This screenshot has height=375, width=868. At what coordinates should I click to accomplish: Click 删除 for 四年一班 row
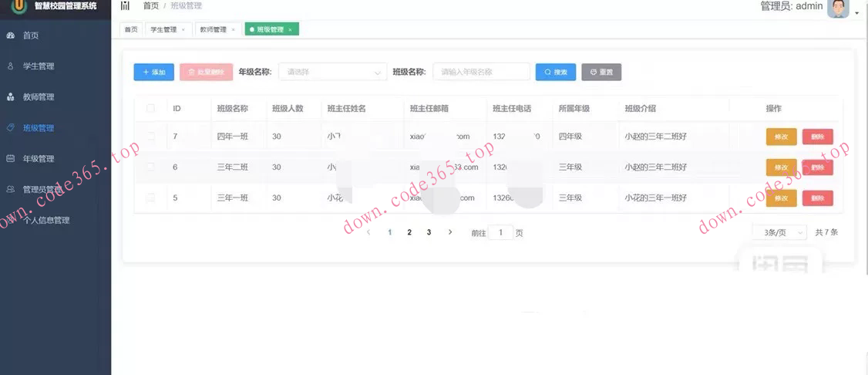pos(818,137)
